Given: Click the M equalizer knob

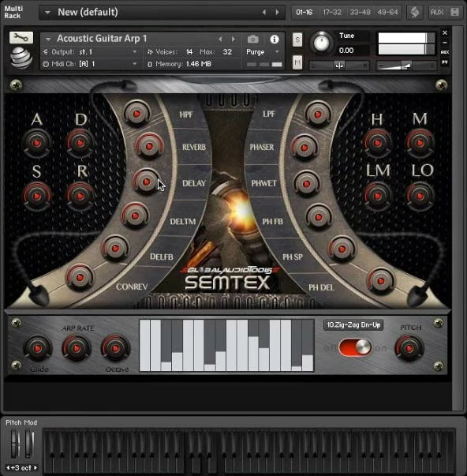Looking at the screenshot, I should (x=420, y=143).
